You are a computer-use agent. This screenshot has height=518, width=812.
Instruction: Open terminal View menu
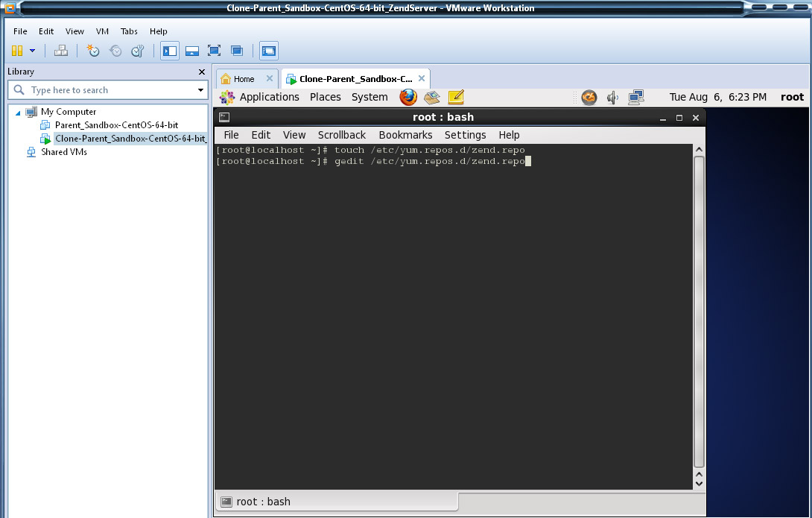[x=294, y=135]
